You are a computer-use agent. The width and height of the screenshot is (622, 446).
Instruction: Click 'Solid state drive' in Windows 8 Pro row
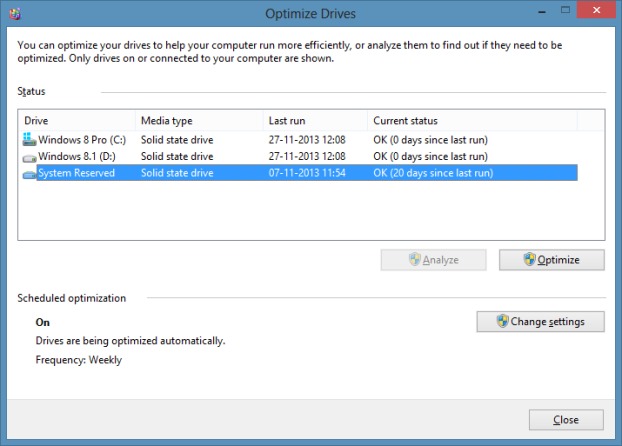(177, 140)
